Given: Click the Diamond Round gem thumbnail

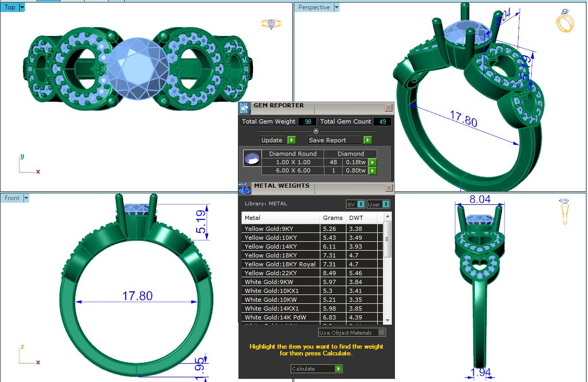Looking at the screenshot, I should click(251, 159).
